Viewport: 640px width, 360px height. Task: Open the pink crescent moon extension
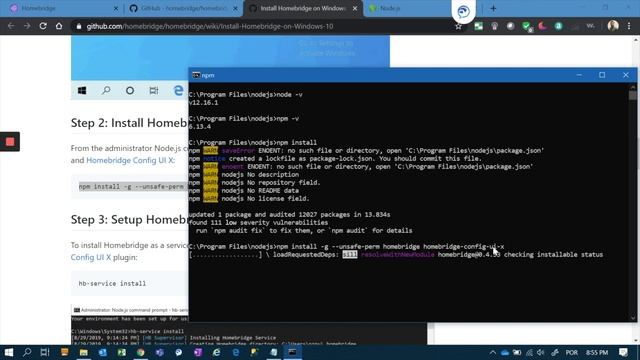542,26
